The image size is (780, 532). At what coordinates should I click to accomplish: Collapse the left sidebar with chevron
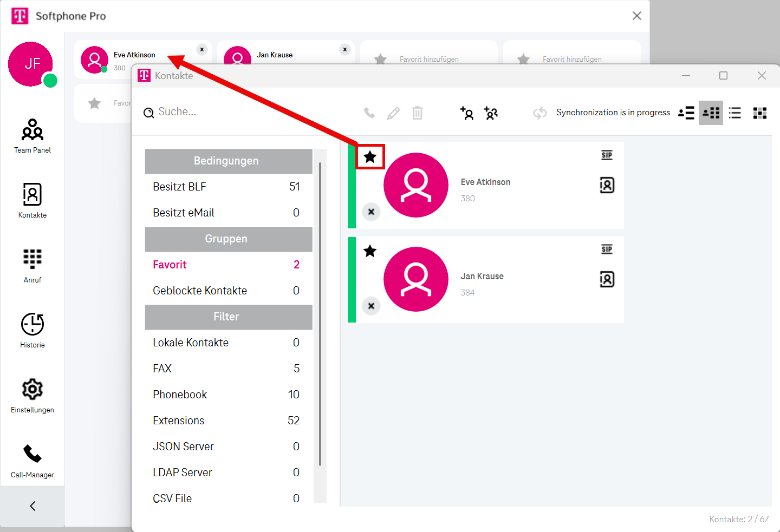point(32,506)
